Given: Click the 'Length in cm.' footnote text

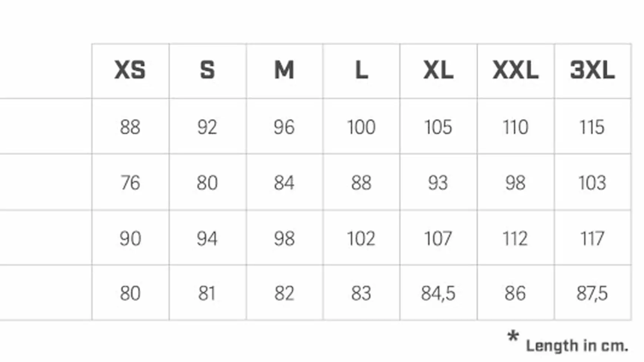Looking at the screenshot, I should pyautogui.click(x=577, y=346).
